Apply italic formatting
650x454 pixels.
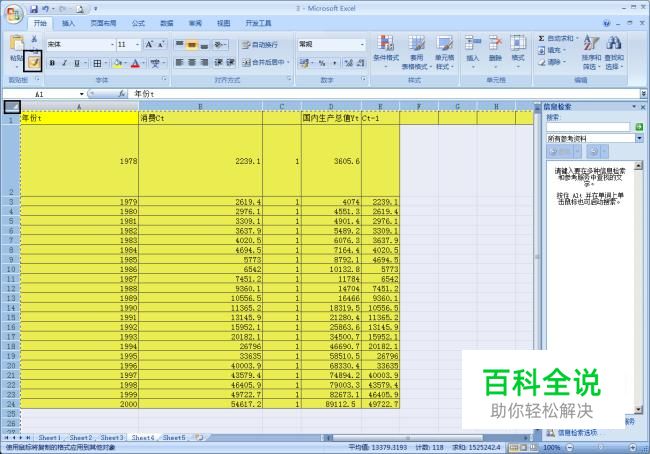tap(64, 63)
